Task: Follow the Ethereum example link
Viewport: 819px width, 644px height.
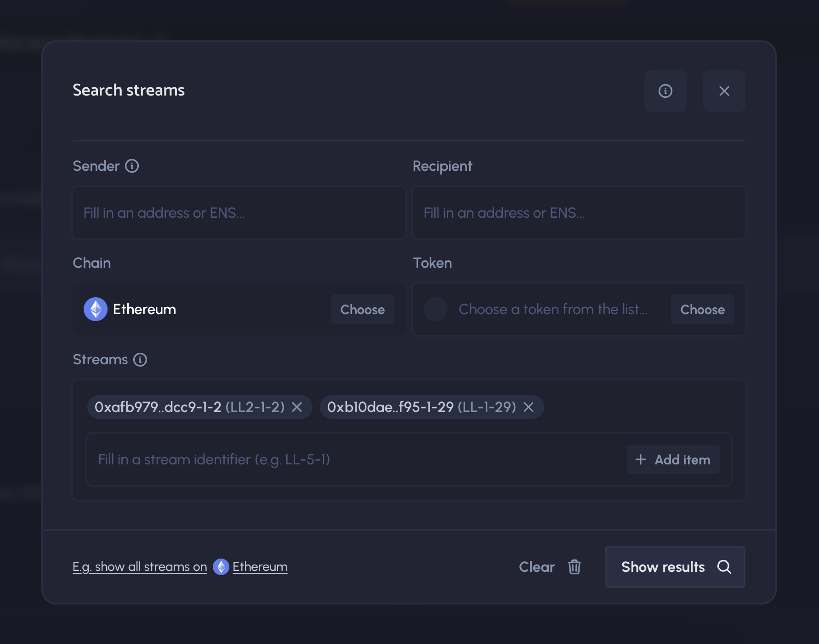Action: point(260,567)
